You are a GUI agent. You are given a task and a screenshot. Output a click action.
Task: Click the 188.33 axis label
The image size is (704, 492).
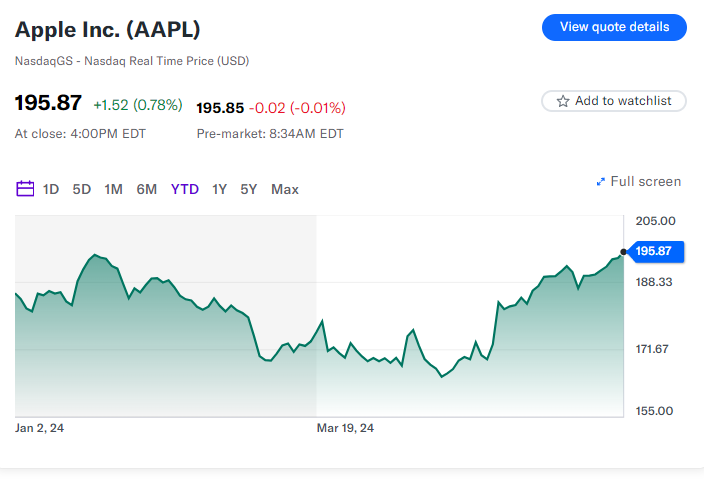click(x=654, y=282)
